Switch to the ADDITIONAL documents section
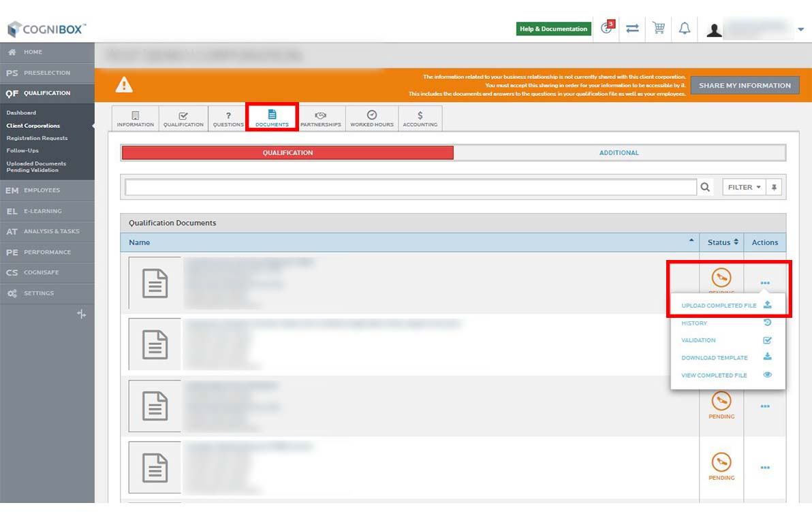 (x=619, y=153)
